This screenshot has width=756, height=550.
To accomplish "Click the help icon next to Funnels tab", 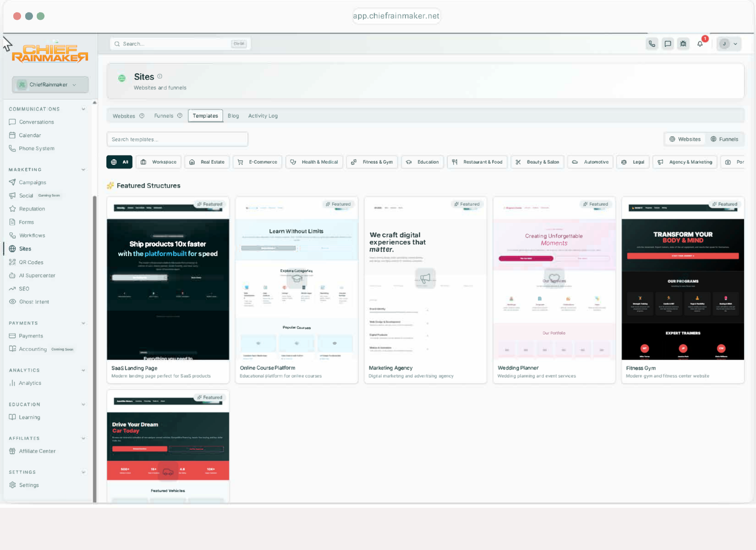I will [x=180, y=115].
